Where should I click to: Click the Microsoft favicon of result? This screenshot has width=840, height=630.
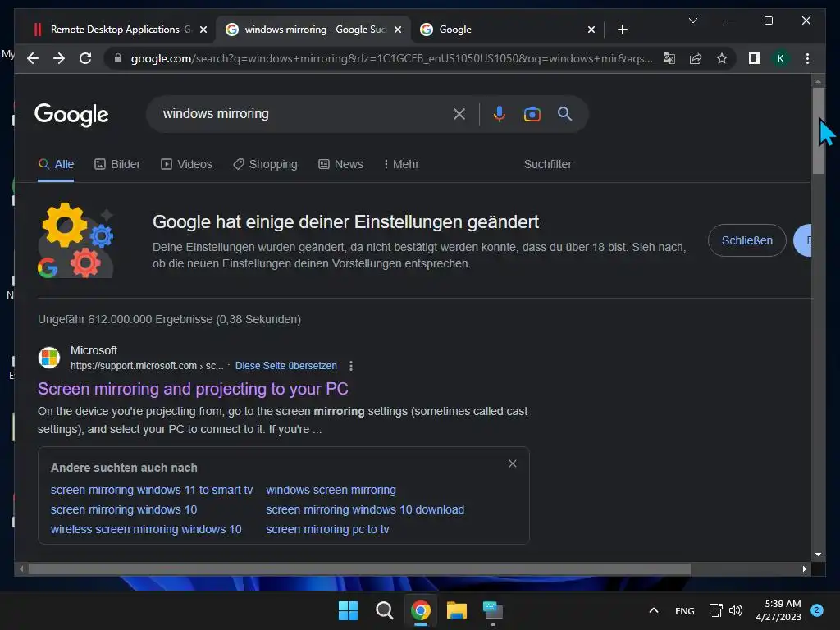[49, 358]
